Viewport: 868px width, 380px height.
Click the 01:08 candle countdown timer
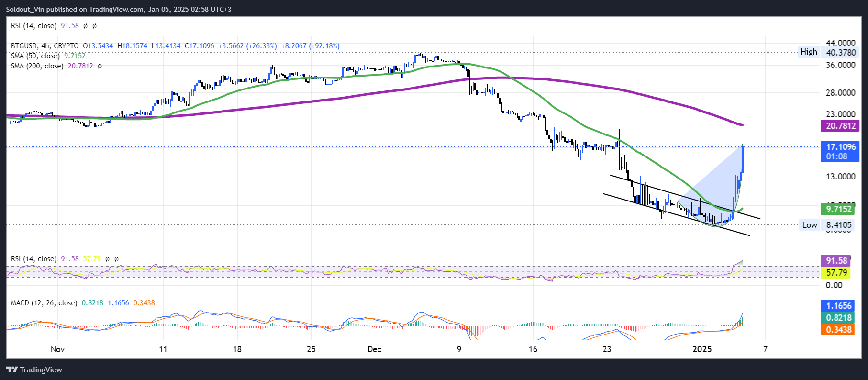(x=836, y=157)
